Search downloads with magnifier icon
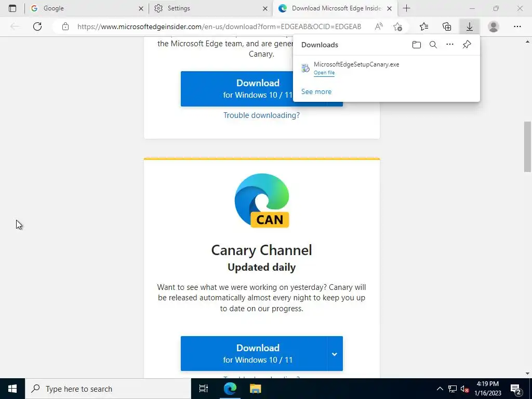 pos(433,45)
